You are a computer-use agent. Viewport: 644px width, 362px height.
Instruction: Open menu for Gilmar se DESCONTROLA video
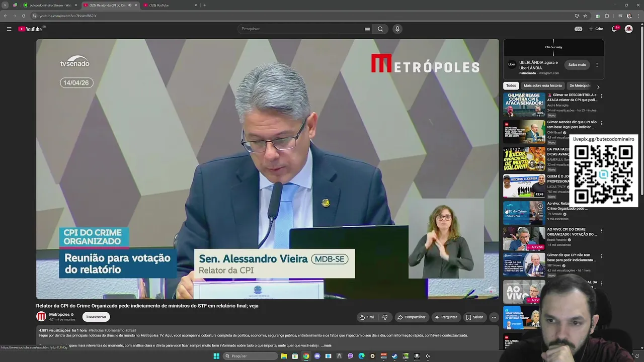point(601,96)
